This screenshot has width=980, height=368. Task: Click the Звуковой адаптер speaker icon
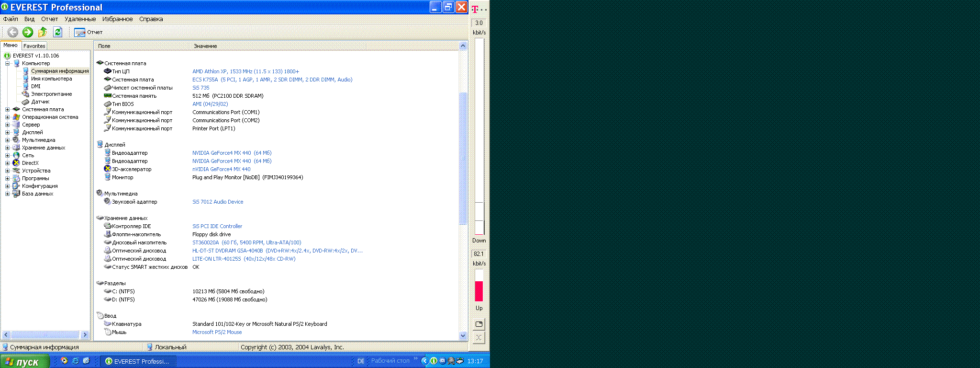[x=108, y=201]
